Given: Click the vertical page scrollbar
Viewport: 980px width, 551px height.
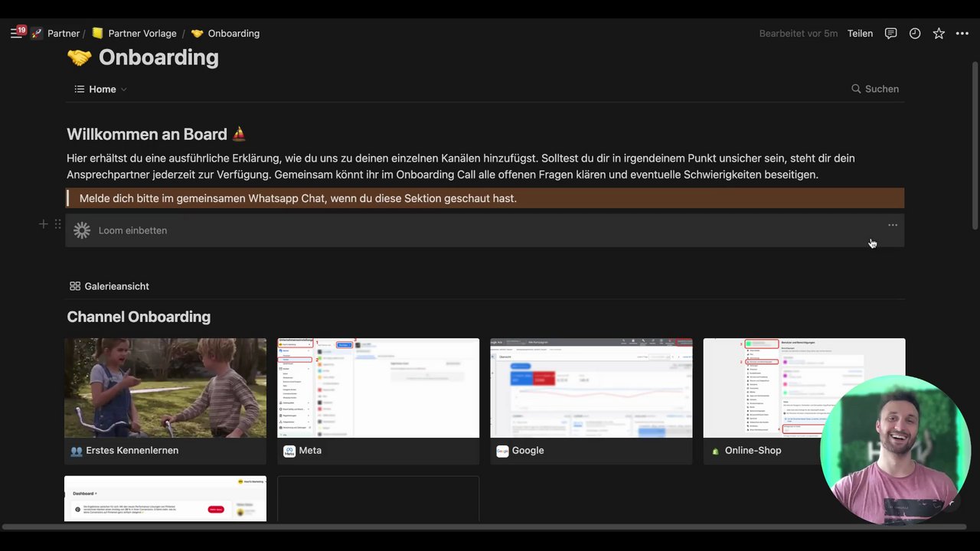Looking at the screenshot, I should (x=975, y=144).
